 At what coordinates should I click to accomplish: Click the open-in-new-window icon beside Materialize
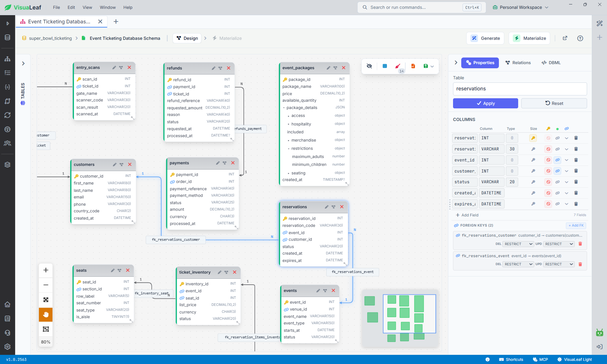pos(565,38)
